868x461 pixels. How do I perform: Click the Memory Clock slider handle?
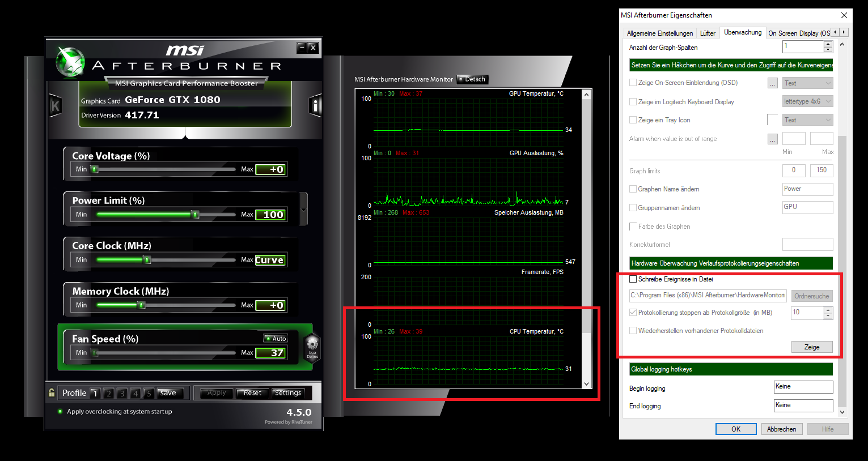(x=141, y=305)
